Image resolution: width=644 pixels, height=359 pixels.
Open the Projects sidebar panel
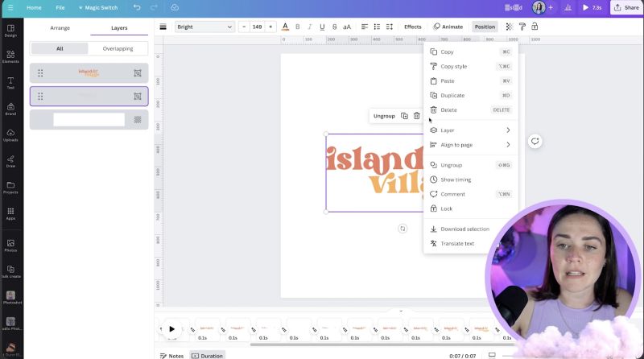[x=10, y=188]
